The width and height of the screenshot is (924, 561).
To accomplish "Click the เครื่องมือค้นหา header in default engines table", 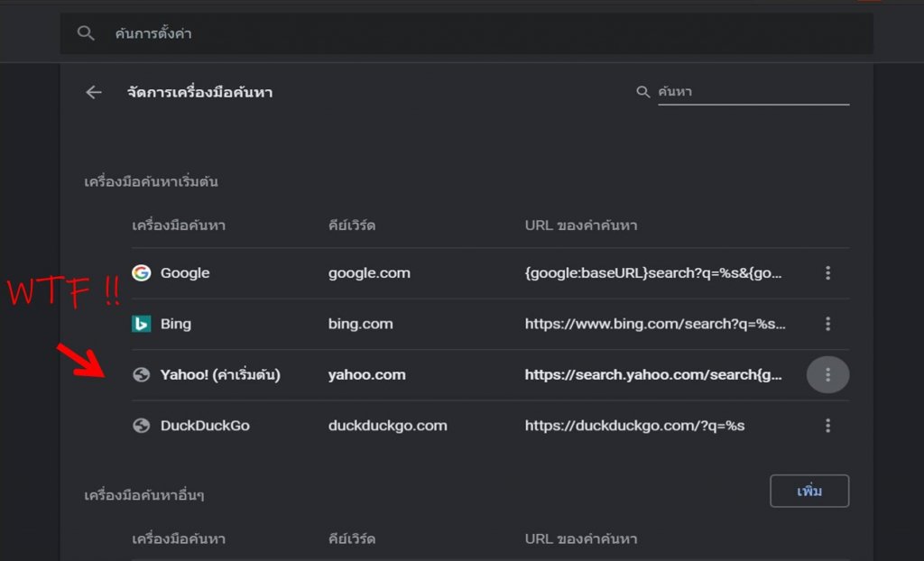I will [x=179, y=225].
